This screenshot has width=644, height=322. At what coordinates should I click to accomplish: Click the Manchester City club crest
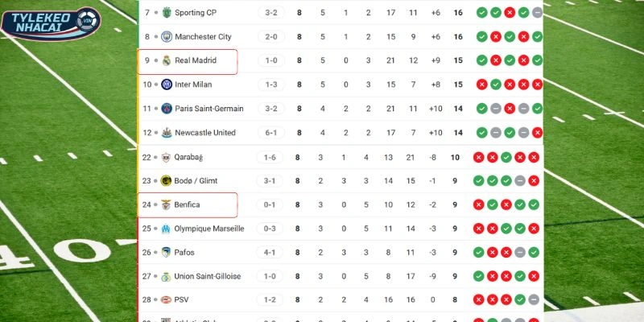pos(167,37)
